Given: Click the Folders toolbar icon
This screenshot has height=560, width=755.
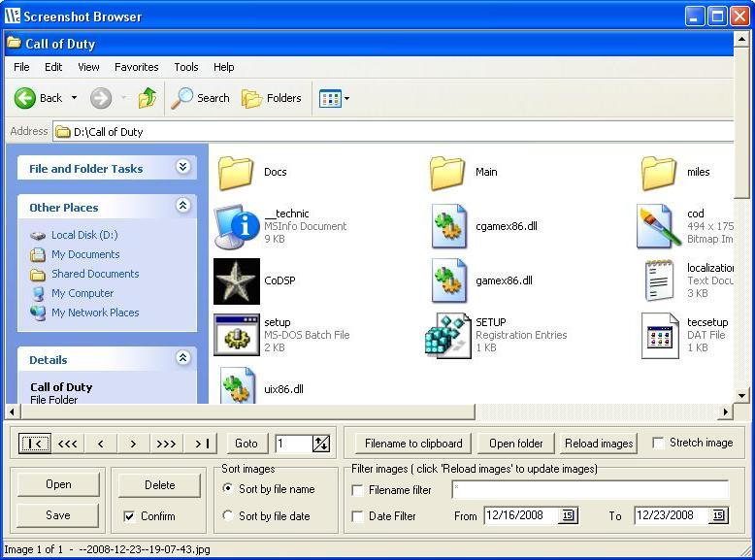Looking at the screenshot, I should pyautogui.click(x=251, y=99).
